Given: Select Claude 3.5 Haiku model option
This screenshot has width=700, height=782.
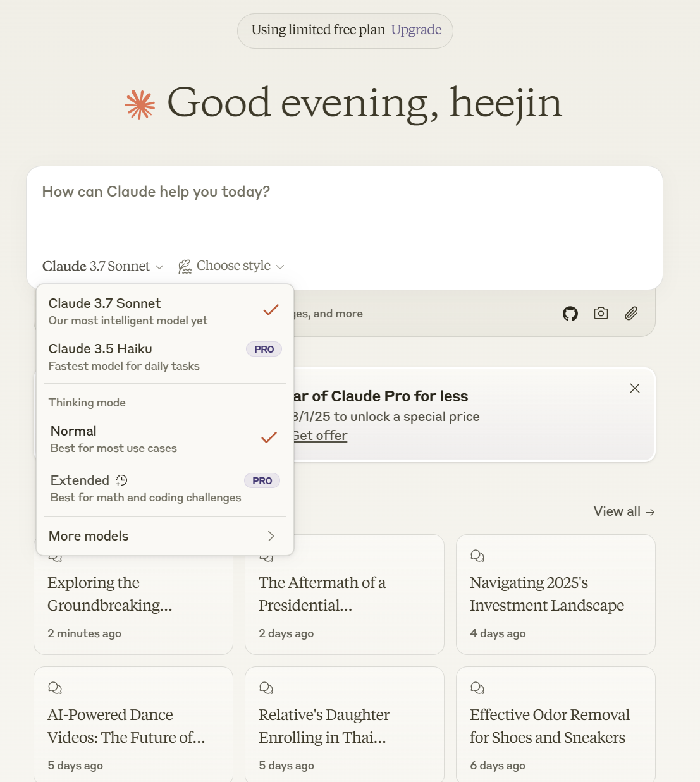Looking at the screenshot, I should (165, 357).
